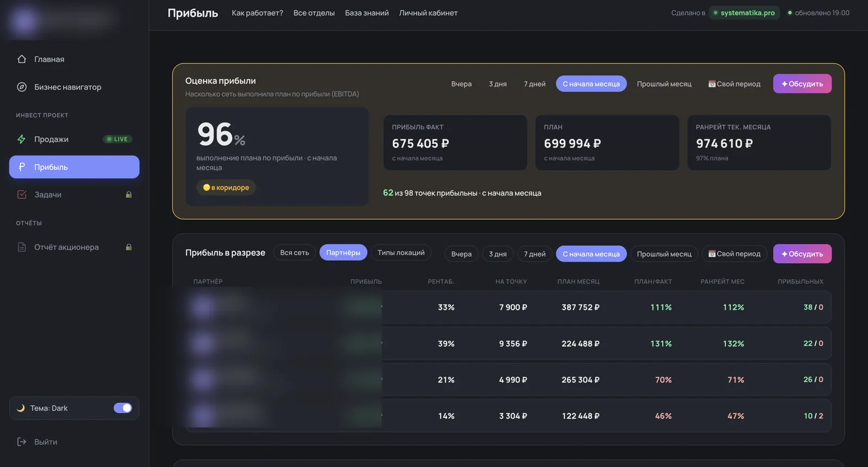868x467 pixels.
Task: Select Типы локаций breakdown option
Action: tap(401, 252)
